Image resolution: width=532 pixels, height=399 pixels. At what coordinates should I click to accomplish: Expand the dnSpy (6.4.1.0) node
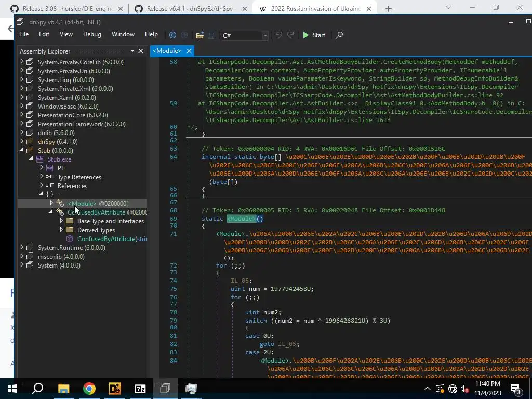point(22,141)
